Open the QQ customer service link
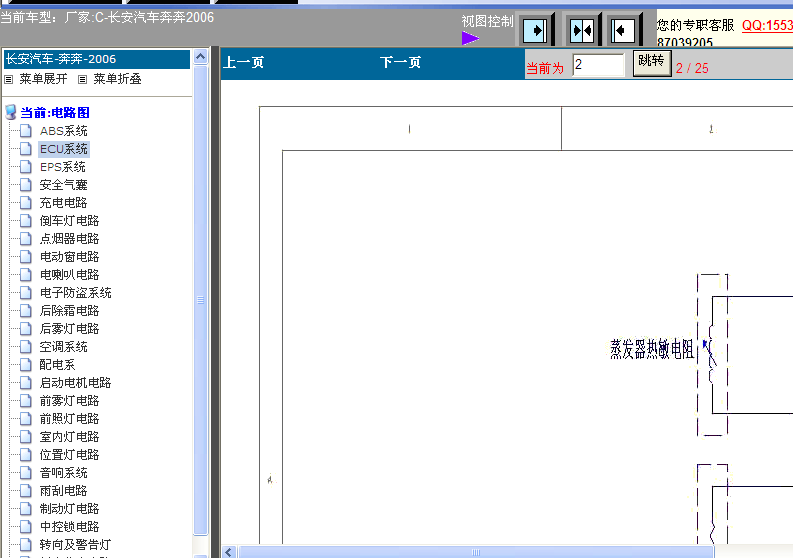 tap(767, 25)
